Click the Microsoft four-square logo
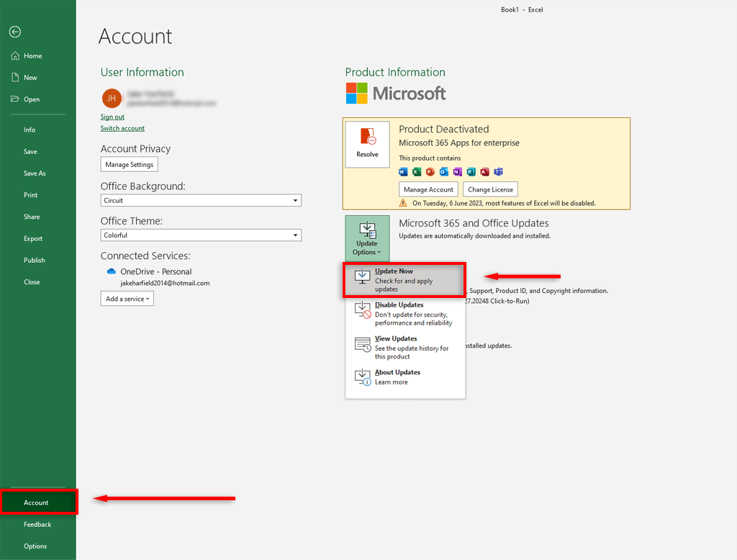The height and width of the screenshot is (560, 737). click(357, 93)
